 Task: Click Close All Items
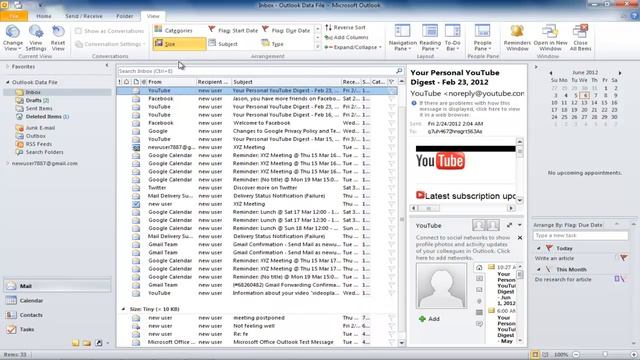(x=580, y=38)
